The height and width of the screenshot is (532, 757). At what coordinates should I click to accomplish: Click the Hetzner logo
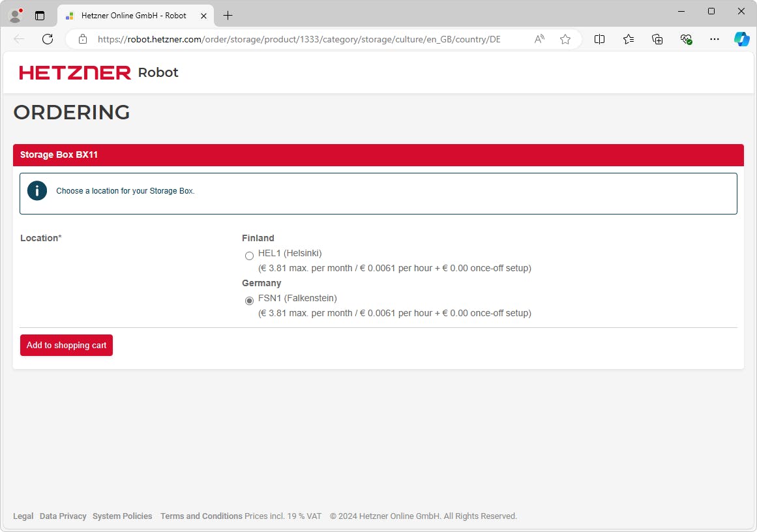(75, 72)
